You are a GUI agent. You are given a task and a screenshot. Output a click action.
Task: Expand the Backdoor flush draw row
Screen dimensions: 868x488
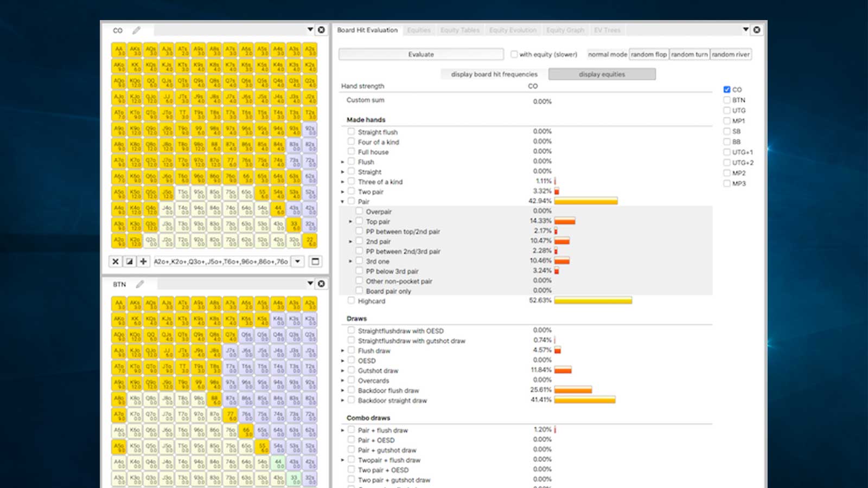[343, 391]
